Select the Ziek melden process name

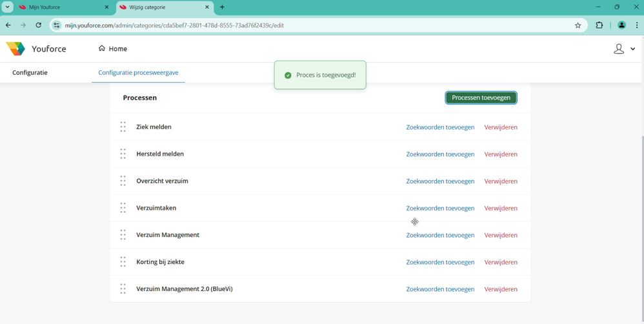pos(154,127)
